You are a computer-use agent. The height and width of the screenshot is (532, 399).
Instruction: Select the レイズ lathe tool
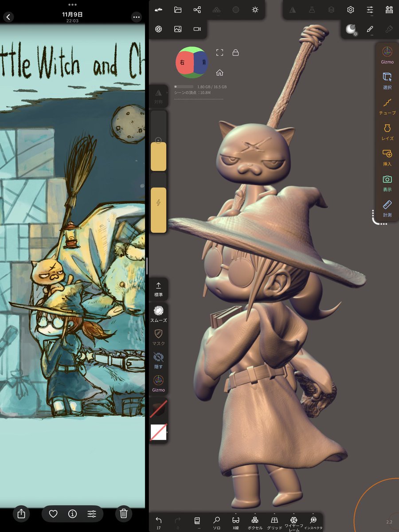[x=387, y=132]
